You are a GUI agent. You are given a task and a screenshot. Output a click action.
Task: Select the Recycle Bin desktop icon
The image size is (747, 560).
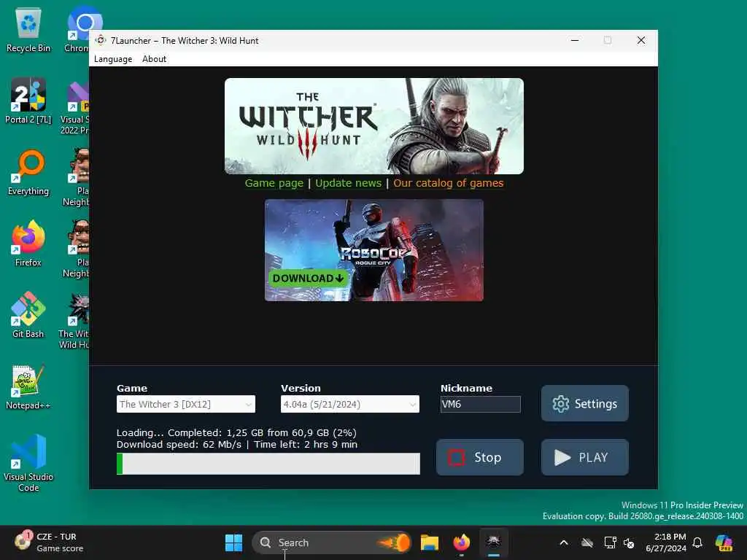pyautogui.click(x=28, y=31)
